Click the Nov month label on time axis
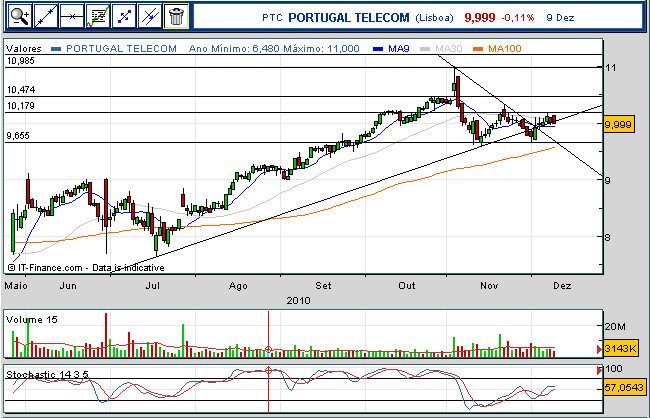This screenshot has height=418, width=650. pos(489,286)
